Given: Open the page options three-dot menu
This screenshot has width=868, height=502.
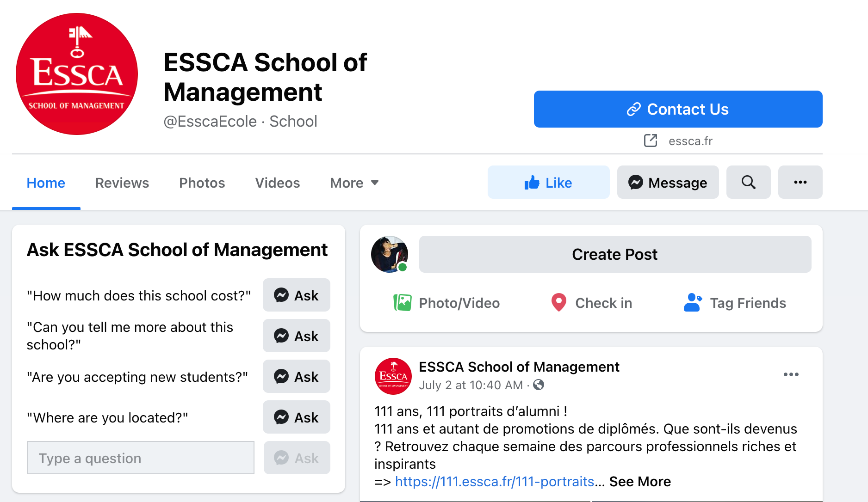Looking at the screenshot, I should tap(800, 183).
